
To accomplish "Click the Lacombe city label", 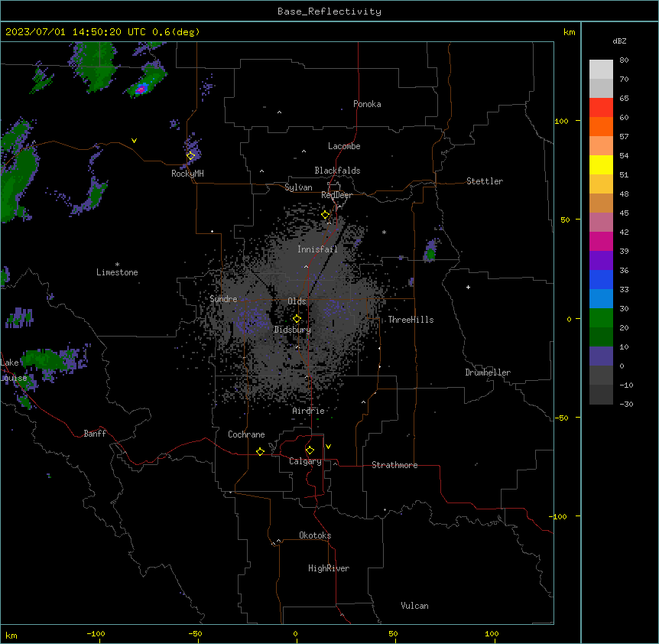I will [344, 146].
